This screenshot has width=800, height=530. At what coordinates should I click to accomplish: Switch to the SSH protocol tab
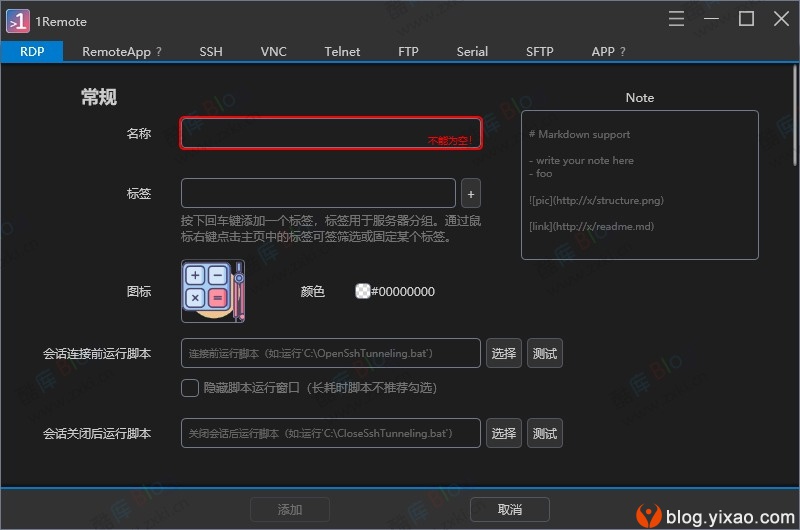[x=211, y=52]
